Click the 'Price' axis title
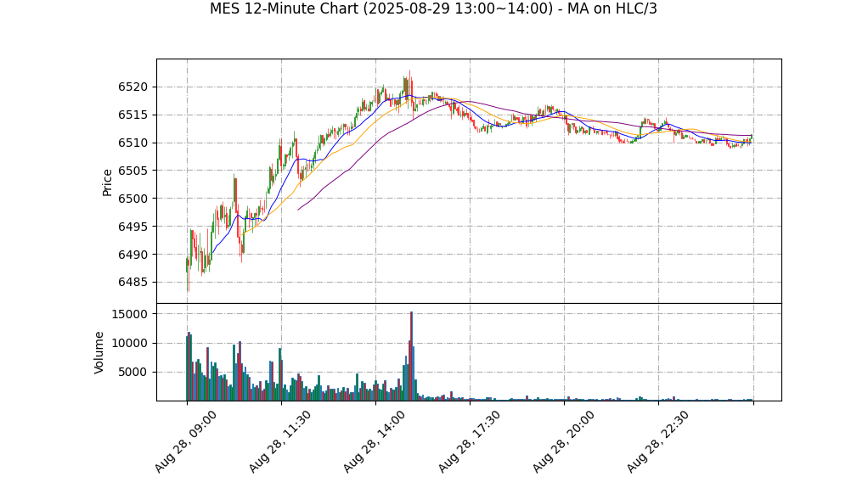The height and width of the screenshot is (488, 868). click(x=107, y=182)
